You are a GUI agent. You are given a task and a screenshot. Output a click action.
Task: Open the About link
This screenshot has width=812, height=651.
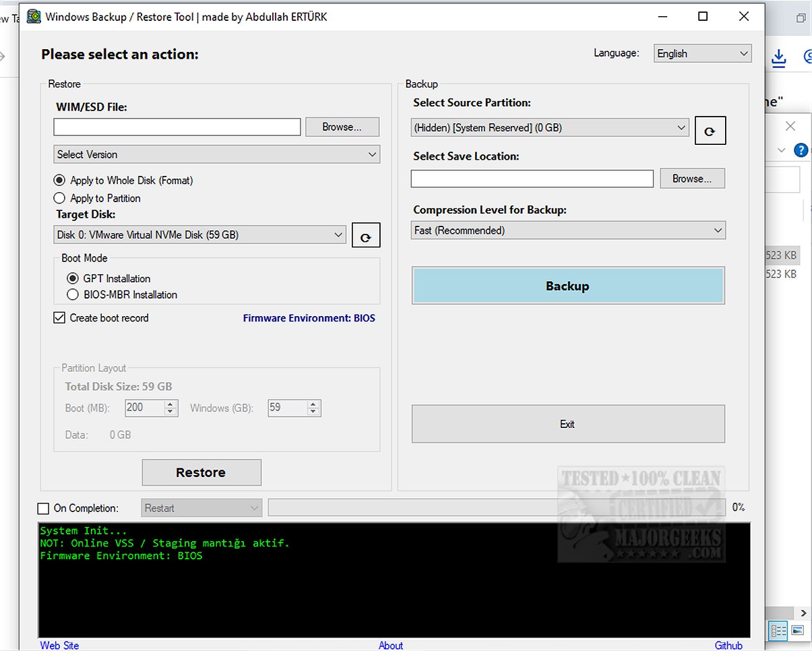(x=391, y=645)
